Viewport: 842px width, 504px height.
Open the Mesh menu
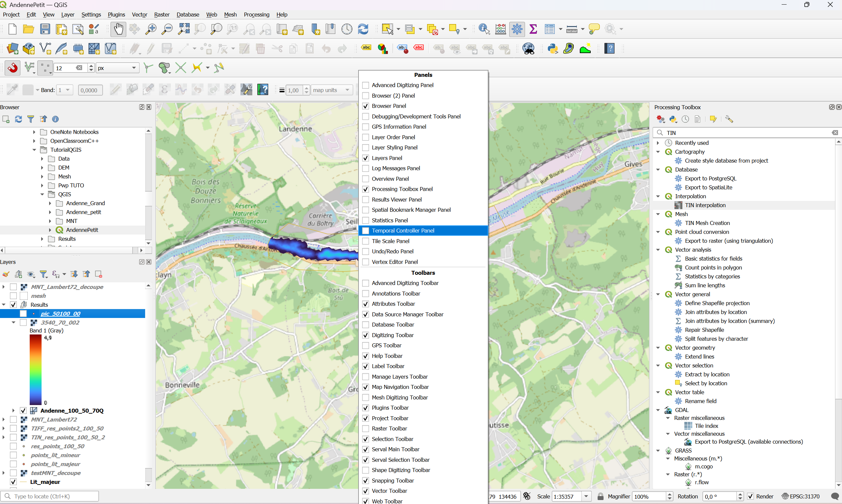tap(230, 15)
